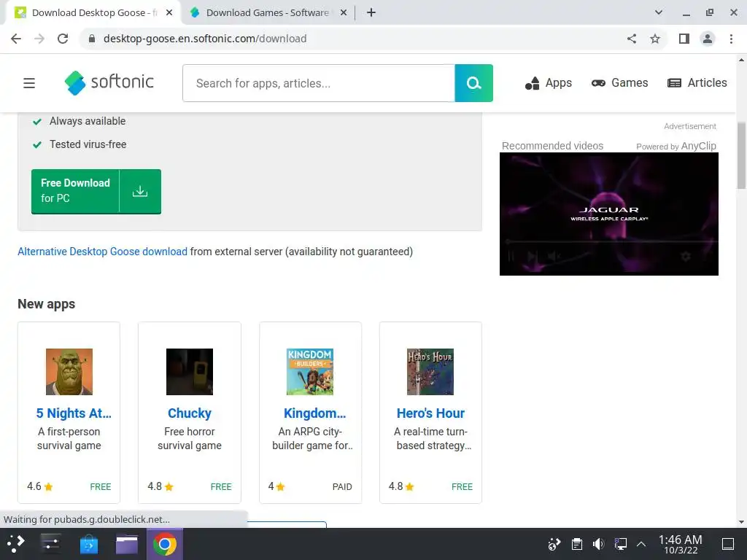Open the clipboard tray icon
The image size is (747, 560).
577,544
